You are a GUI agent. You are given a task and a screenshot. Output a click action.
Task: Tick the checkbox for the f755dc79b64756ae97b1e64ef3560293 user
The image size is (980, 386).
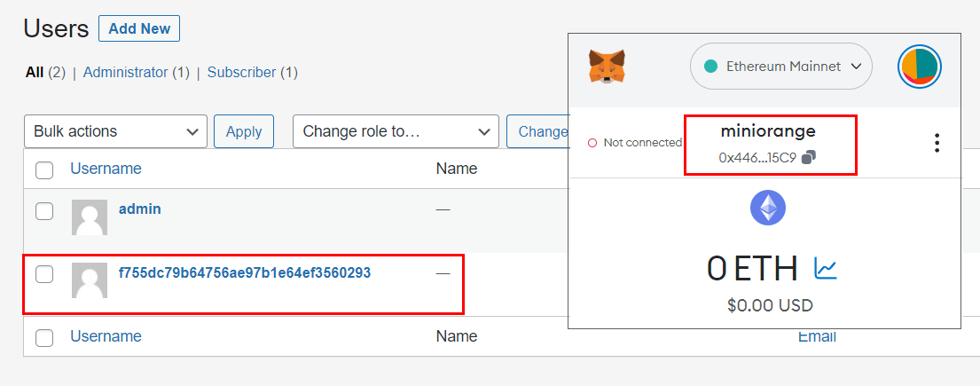(x=44, y=273)
